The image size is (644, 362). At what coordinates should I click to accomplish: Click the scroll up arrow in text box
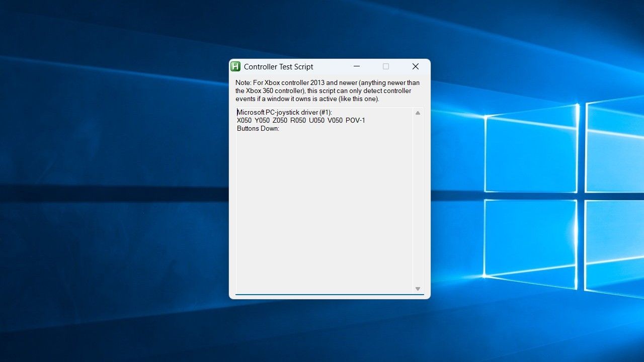pos(418,113)
